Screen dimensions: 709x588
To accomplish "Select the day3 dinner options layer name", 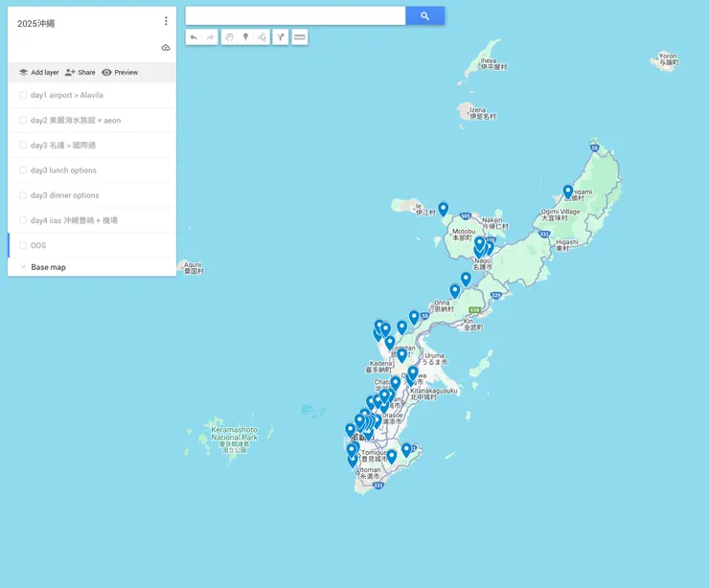I will 64,195.
